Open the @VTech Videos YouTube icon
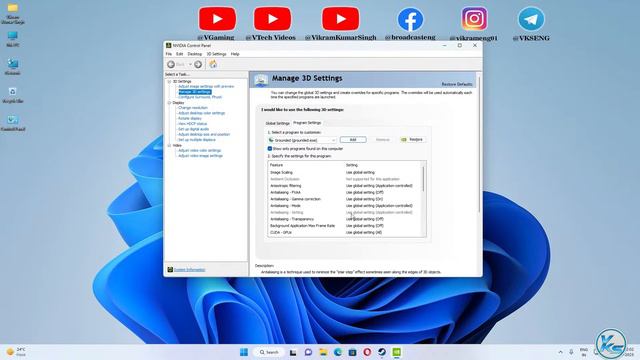 click(x=272, y=19)
